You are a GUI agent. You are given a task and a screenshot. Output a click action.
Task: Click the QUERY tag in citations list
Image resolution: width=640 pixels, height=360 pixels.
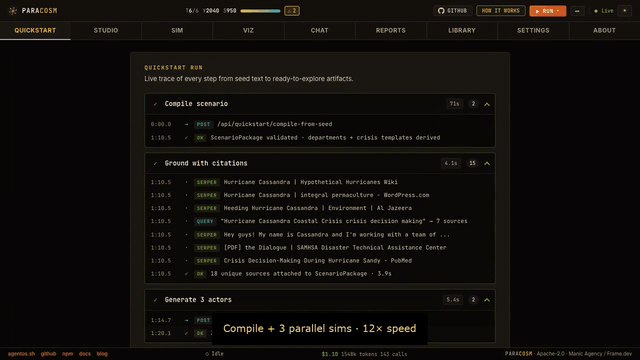point(205,221)
